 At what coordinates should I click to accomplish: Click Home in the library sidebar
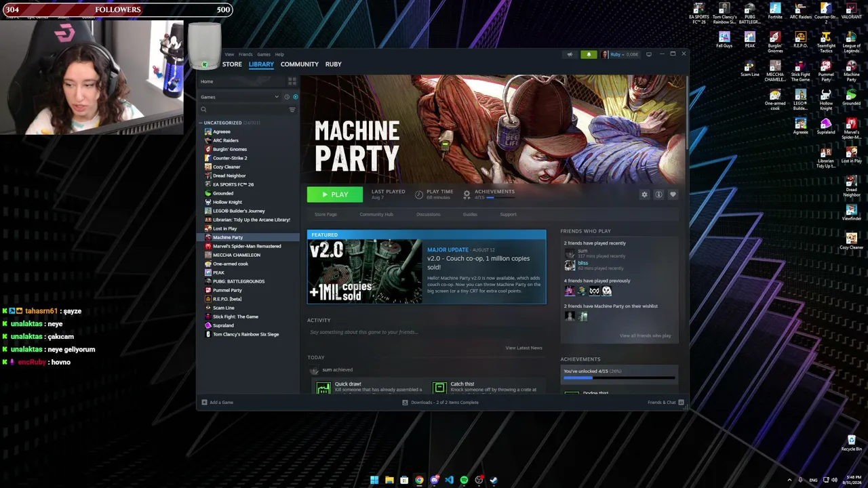click(x=207, y=81)
